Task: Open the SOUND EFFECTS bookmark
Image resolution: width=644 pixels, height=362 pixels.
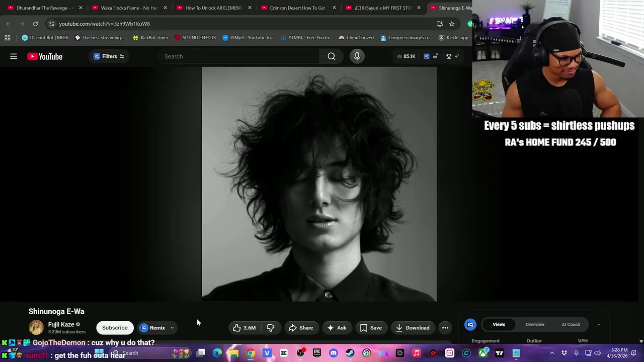Action: tap(195, 38)
